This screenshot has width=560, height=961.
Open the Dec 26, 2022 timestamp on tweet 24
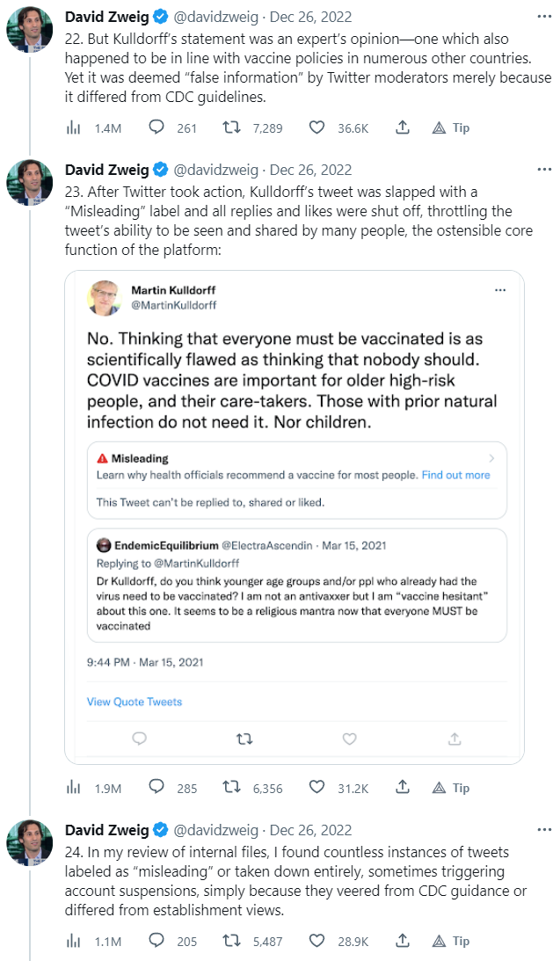click(310, 830)
